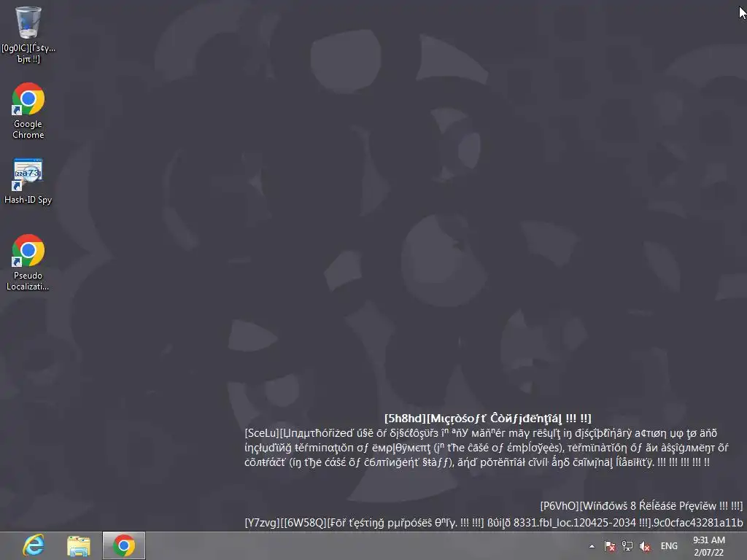The image size is (747, 560).
Task: Select the Recycle Bin desktop icon
Action: [28, 35]
